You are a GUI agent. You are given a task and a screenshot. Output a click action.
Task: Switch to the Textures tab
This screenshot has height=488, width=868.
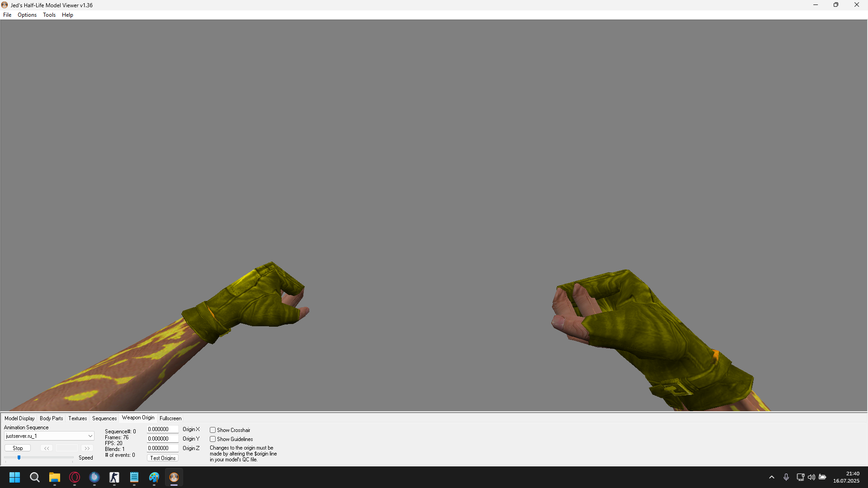(x=78, y=418)
